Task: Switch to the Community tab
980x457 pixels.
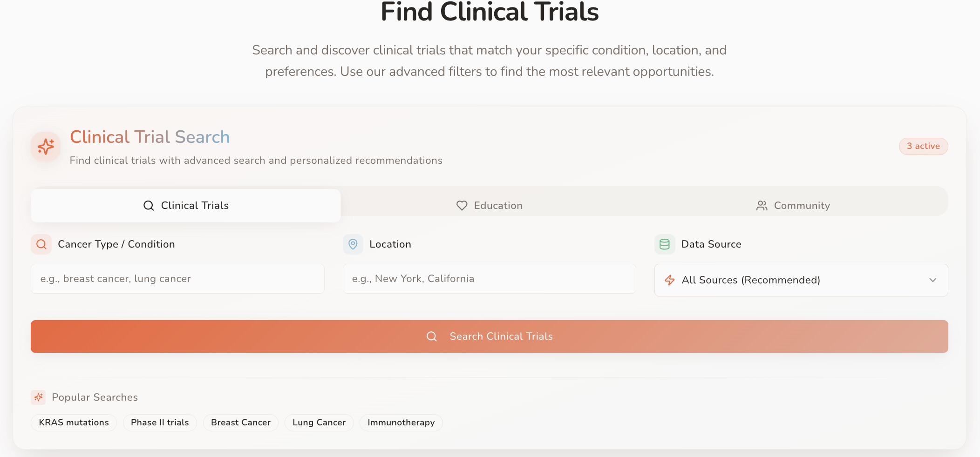Action: 793,206
